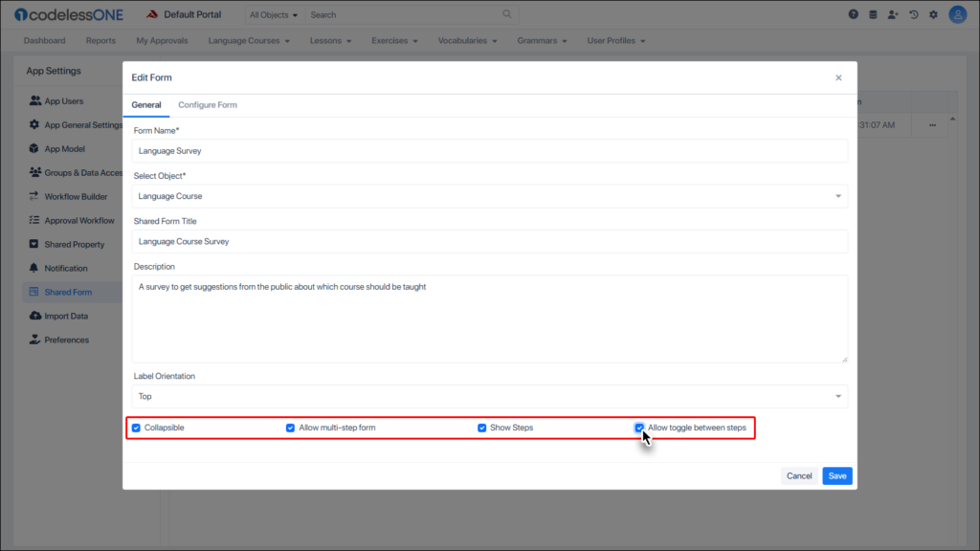Open the Shared Form settings link
Viewport: 980px width, 551px height.
68,292
